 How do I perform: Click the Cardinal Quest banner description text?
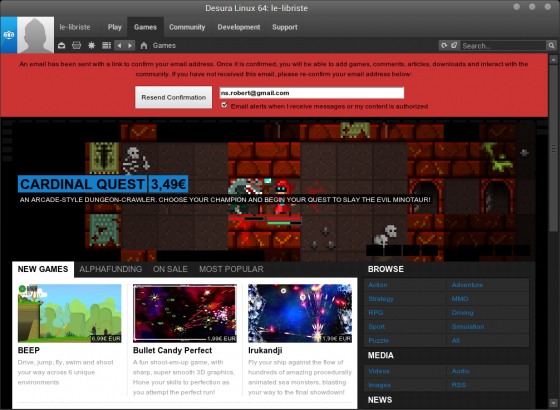[225, 200]
